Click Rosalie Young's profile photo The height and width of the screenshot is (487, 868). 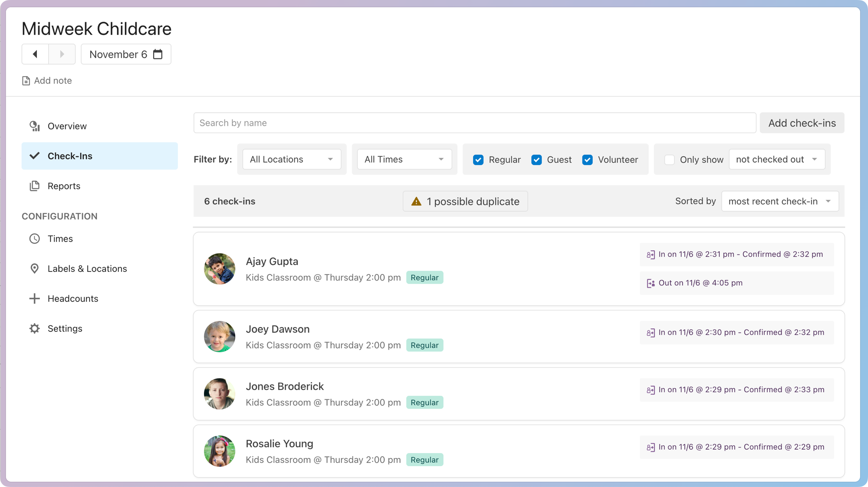(220, 451)
